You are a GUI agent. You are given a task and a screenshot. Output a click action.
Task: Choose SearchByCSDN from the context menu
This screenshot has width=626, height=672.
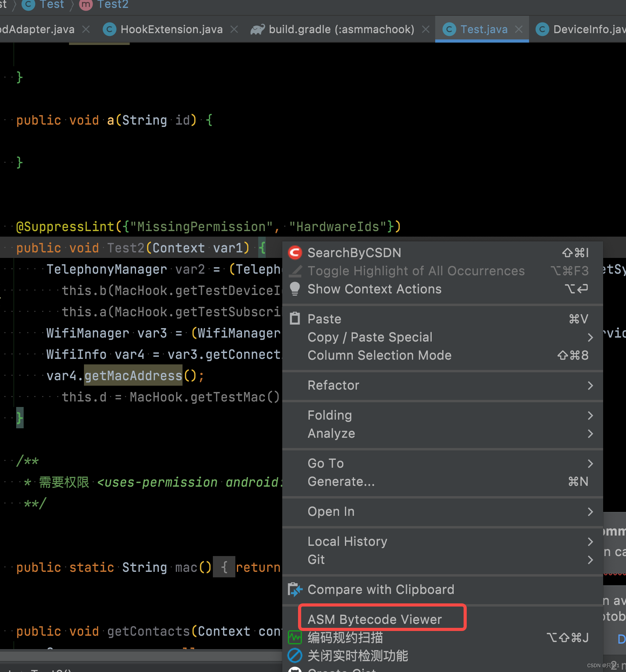point(443,252)
